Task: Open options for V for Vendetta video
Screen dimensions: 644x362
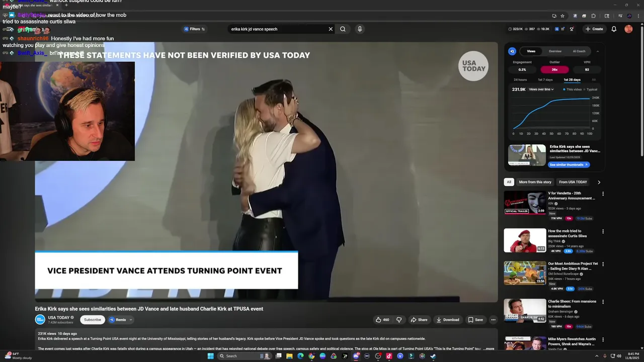Action: 603,194
